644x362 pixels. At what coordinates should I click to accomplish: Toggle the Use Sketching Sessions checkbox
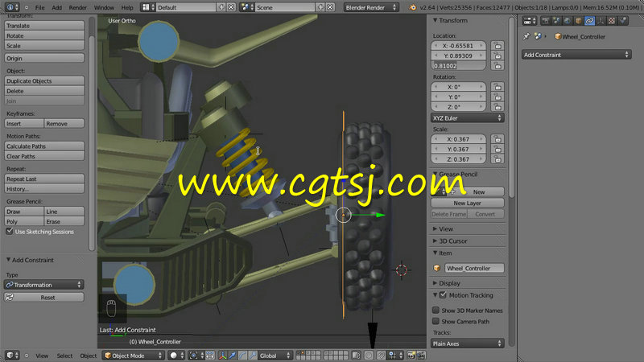[10, 232]
